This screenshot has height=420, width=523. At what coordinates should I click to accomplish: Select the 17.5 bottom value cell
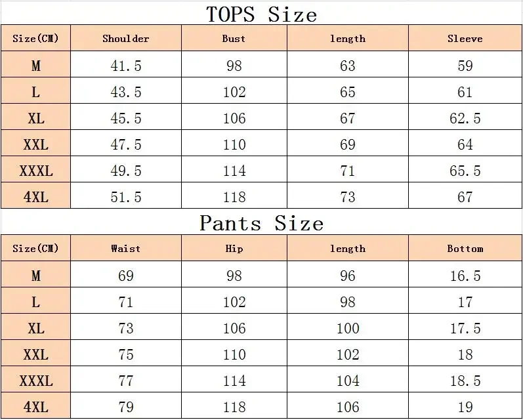[x=465, y=328]
